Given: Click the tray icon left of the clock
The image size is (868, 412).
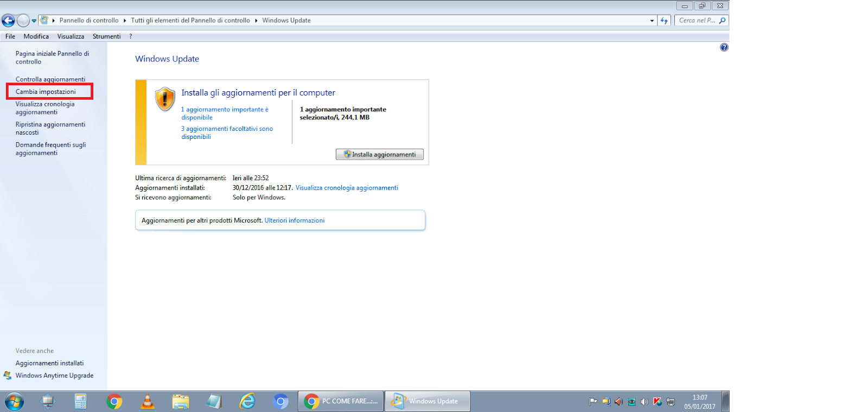Looking at the screenshot, I should point(671,402).
